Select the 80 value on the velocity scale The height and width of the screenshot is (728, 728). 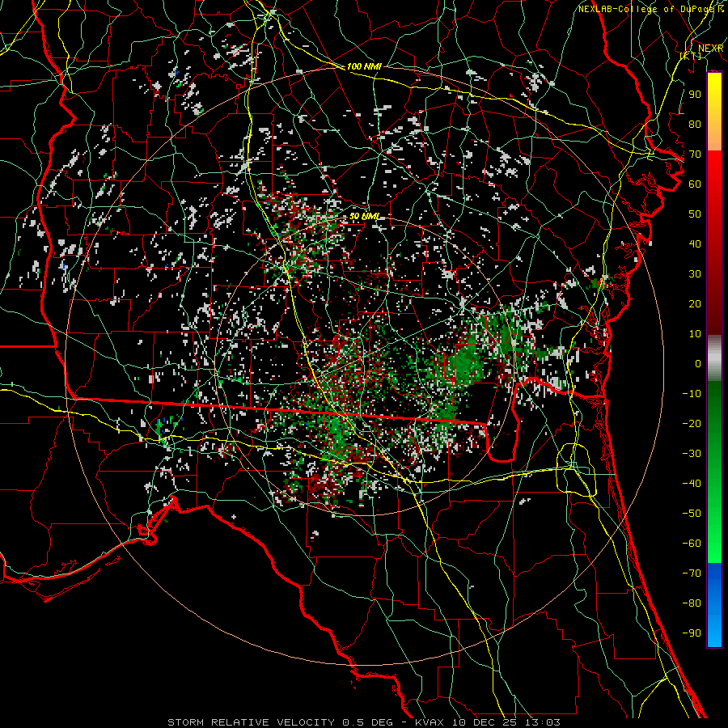click(695, 124)
